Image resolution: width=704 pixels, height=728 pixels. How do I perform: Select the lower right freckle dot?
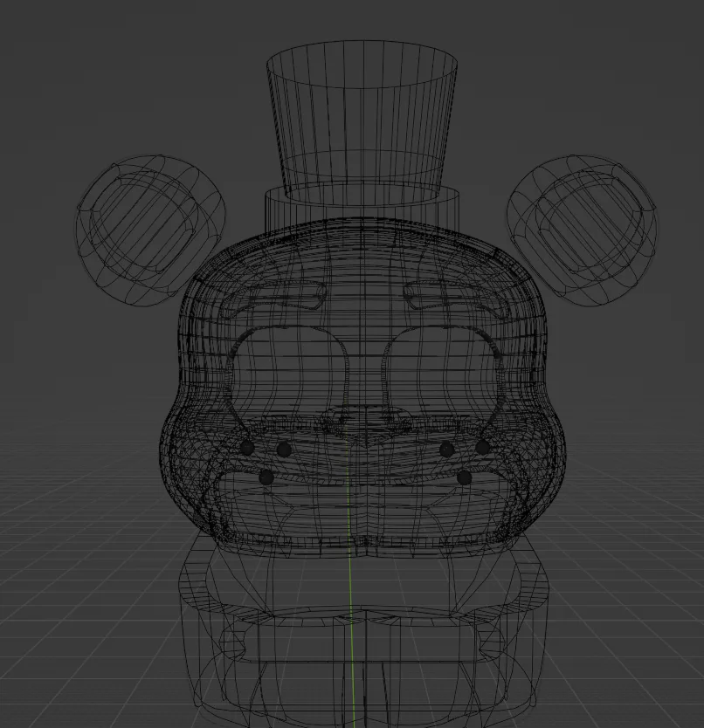(x=464, y=477)
